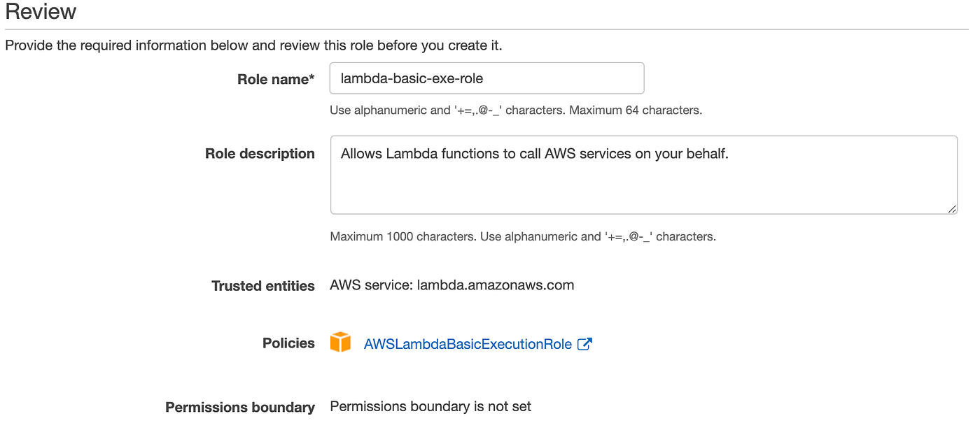Click the 'Role description' field label
980x430 pixels.
coord(260,154)
